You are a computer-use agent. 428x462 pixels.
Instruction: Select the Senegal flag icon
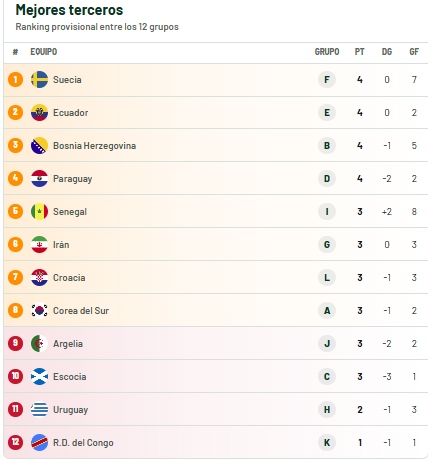coord(39,212)
